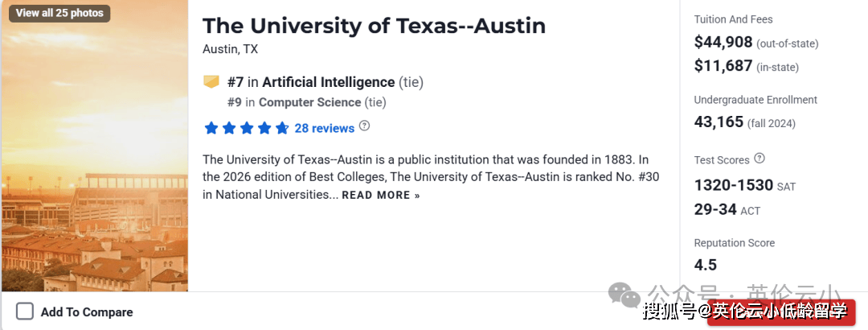The image size is (868, 330).
Task: Click the help icon beside 28 reviews
Action: click(x=365, y=126)
